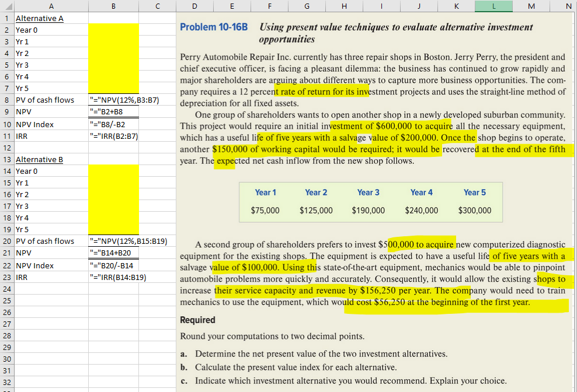
Task: Click the $240,000 value under Year 4
Action: (422, 211)
